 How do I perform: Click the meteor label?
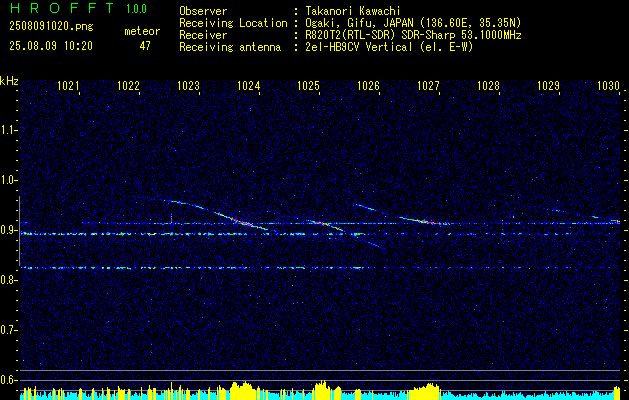tap(142, 31)
